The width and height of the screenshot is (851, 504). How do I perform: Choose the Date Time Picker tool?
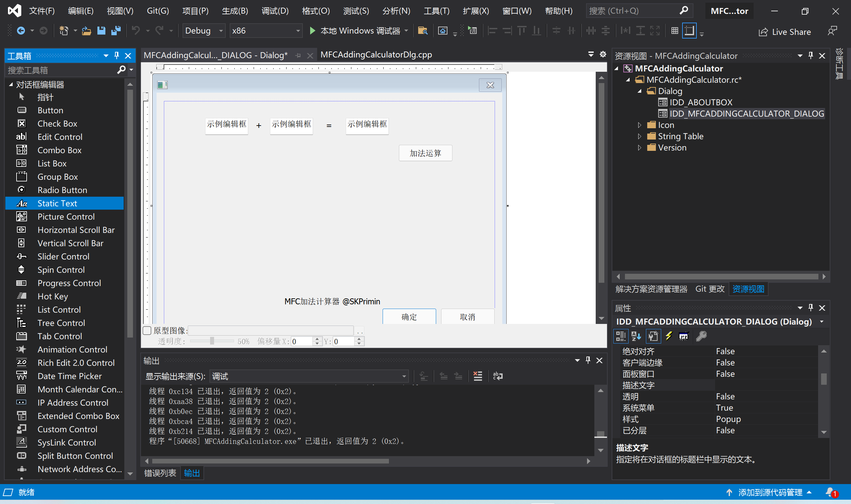click(70, 376)
